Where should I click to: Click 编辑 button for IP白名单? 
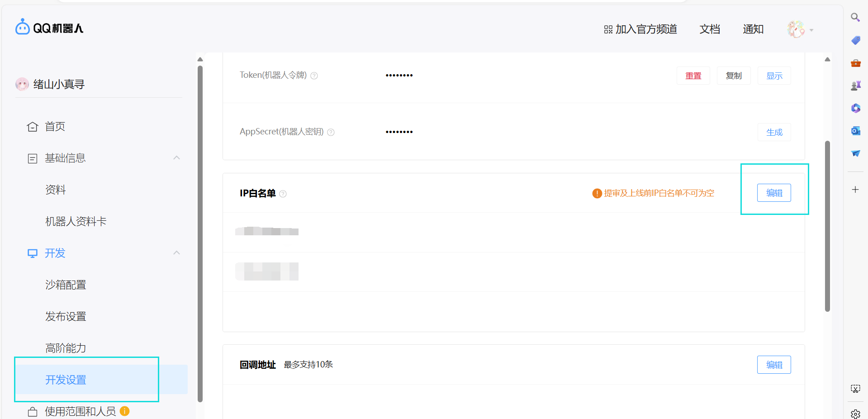pos(773,193)
